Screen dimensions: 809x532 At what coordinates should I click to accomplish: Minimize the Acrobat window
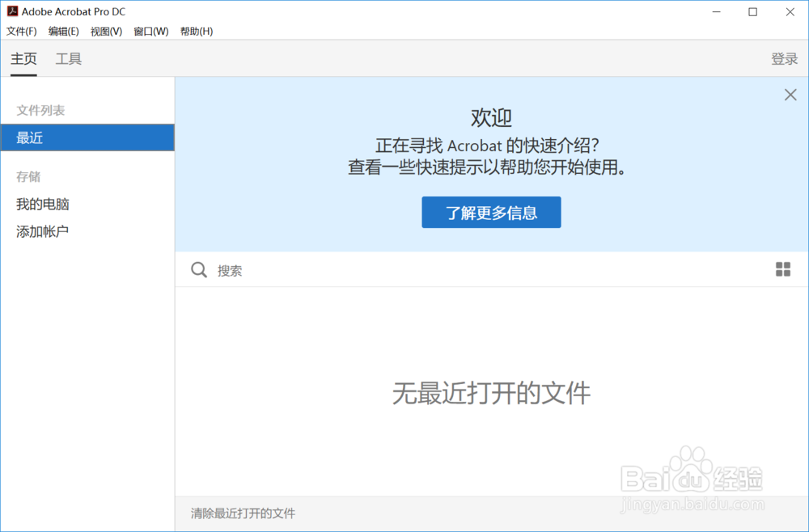pos(716,12)
